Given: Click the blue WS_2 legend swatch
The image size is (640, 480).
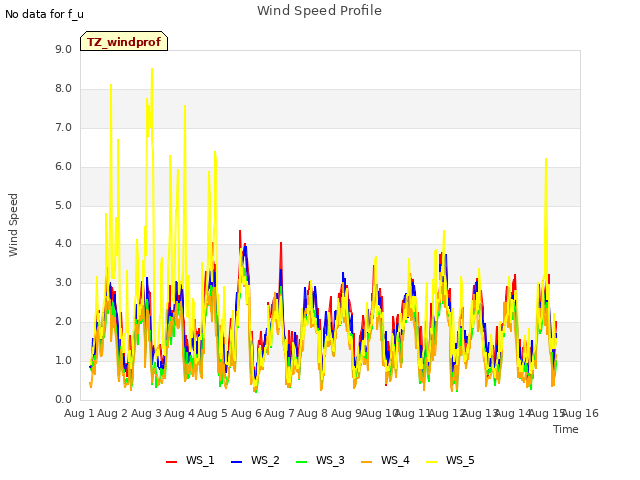Looking at the screenshot, I should pyautogui.click(x=236, y=462).
